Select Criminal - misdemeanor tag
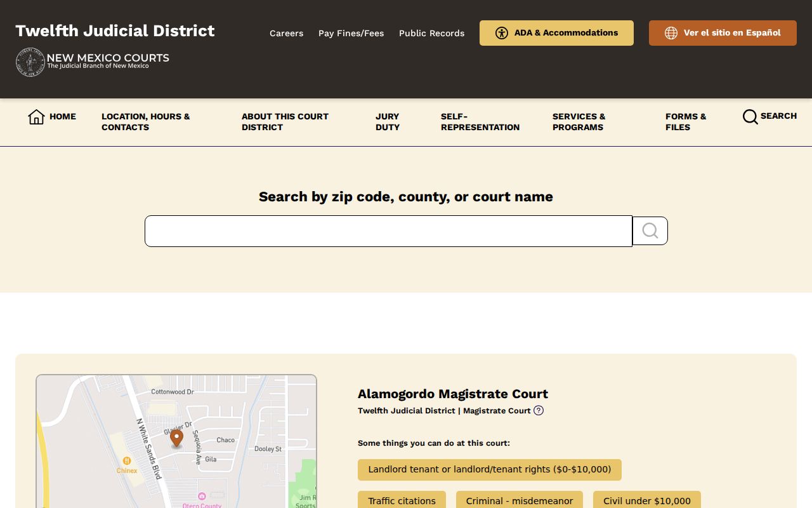The width and height of the screenshot is (812, 508). coord(520,500)
